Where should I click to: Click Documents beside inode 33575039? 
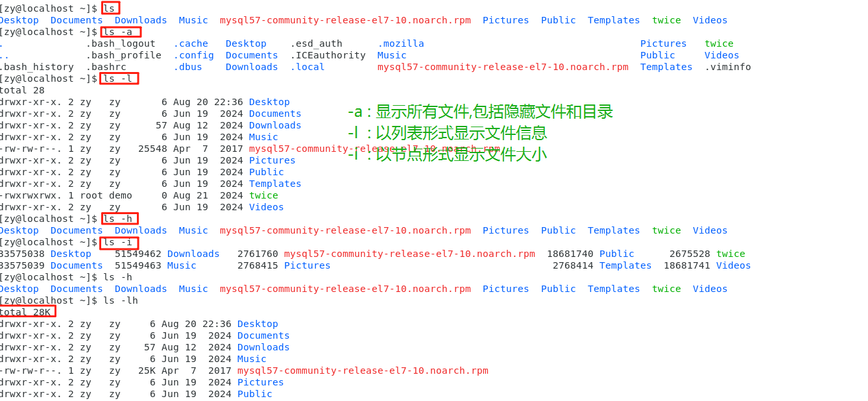77,265
